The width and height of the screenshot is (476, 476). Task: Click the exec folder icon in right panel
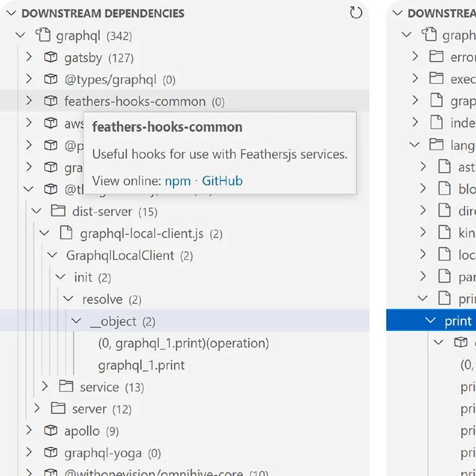(436, 78)
